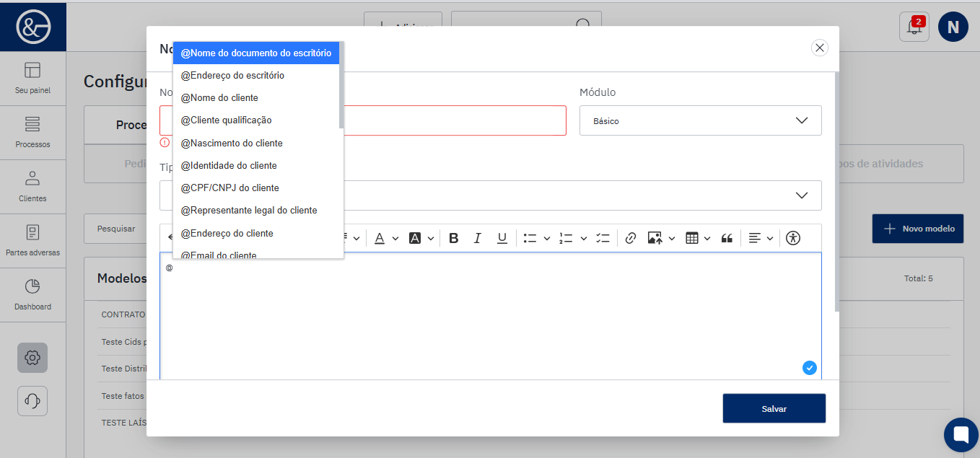Open the image insert dropdown arrow
The height and width of the screenshot is (458, 980).
pos(673,239)
